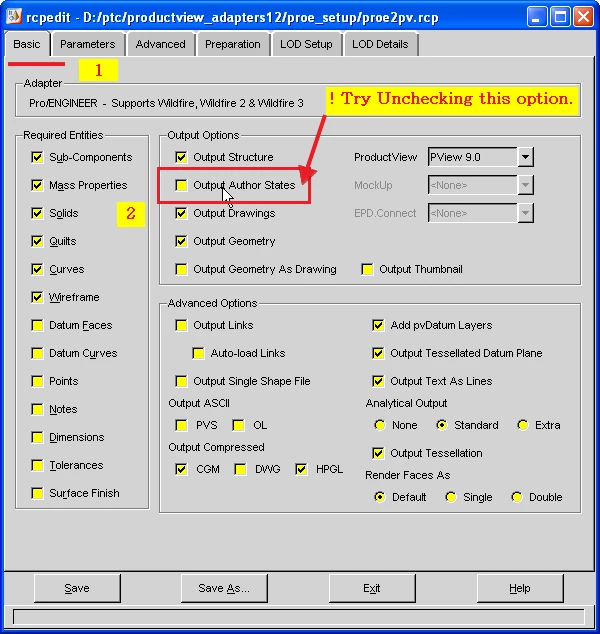Enable DWG compressed output
Image resolution: width=600 pixels, height=634 pixels.
241,469
